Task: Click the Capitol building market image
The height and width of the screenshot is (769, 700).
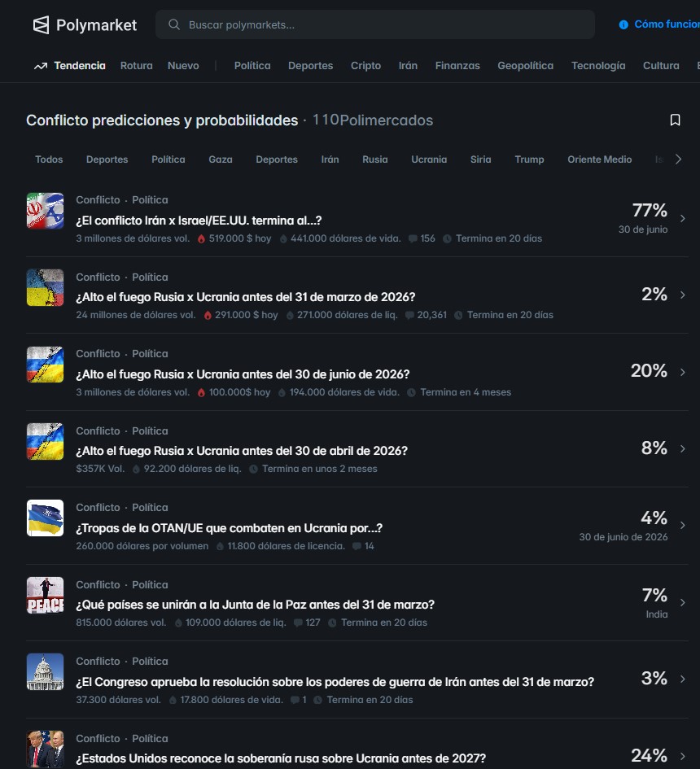Action: click(x=45, y=672)
